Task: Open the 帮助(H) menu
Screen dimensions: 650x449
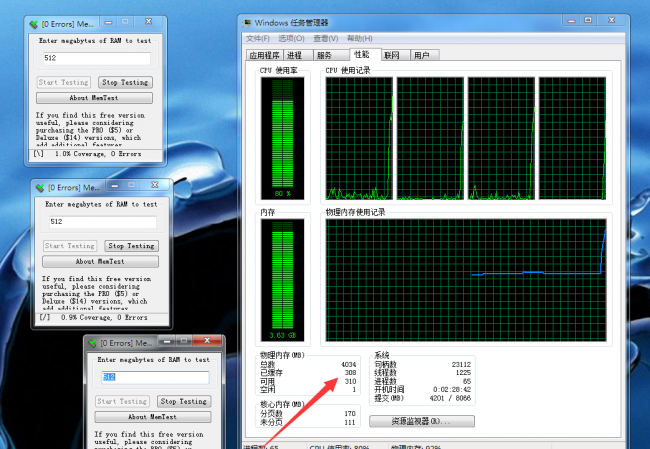Action: [x=360, y=39]
